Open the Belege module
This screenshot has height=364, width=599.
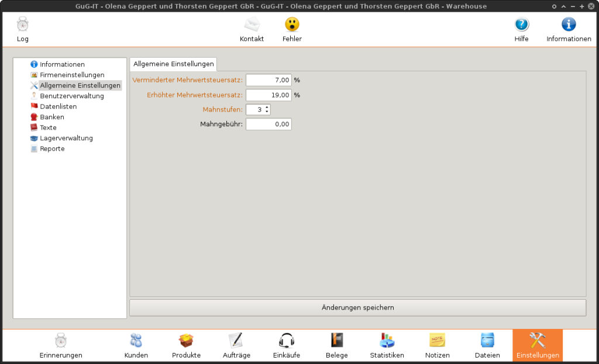(336, 340)
